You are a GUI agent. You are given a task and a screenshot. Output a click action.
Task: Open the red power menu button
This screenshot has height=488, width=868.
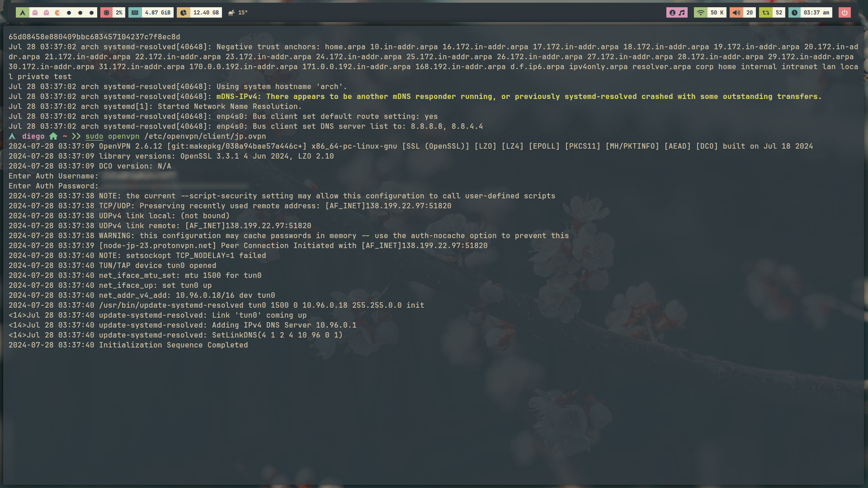[x=844, y=13]
